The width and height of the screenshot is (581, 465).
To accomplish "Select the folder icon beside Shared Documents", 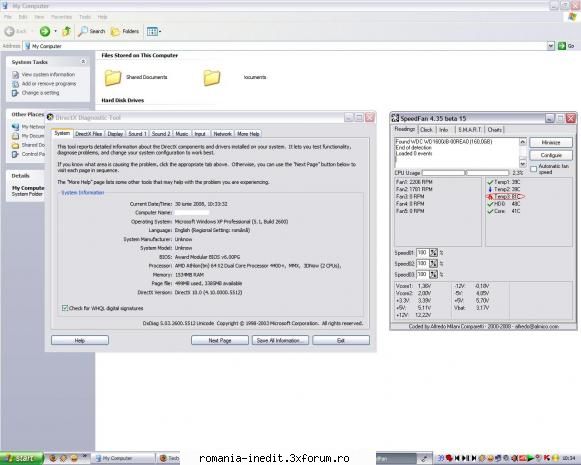I will (212, 78).
